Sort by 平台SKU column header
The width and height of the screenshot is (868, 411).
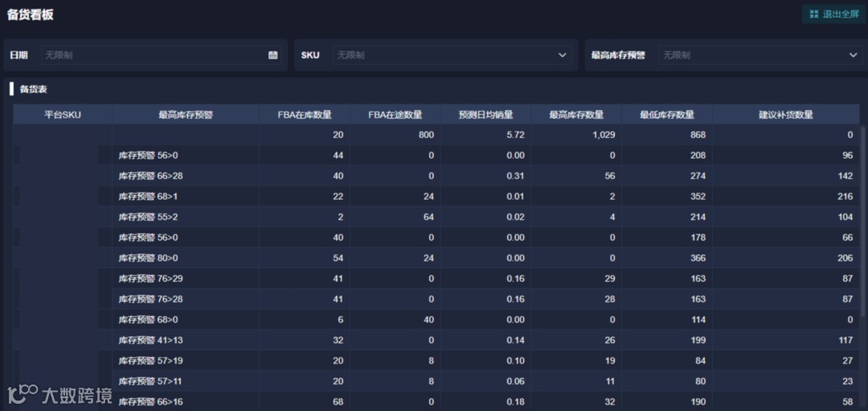tap(63, 115)
